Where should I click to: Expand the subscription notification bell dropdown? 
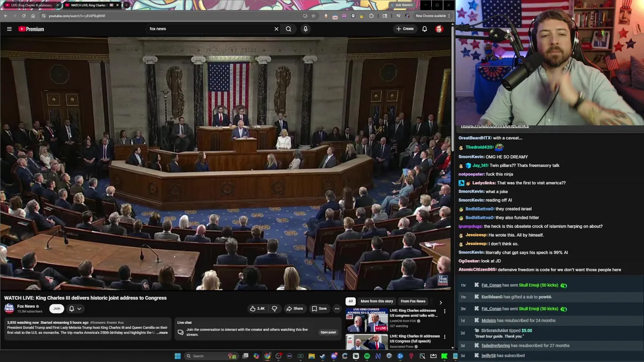pyautogui.click(x=74, y=309)
